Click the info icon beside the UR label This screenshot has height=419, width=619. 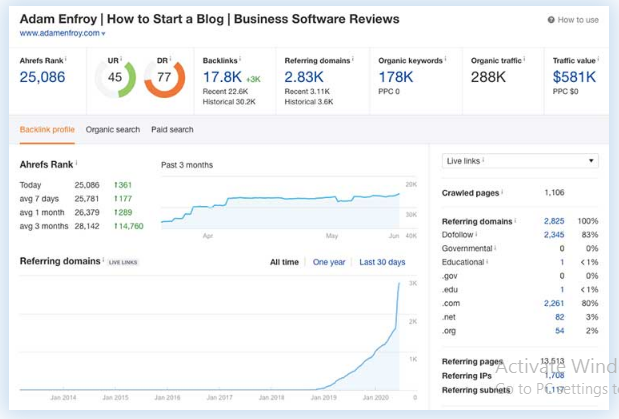(x=121, y=59)
